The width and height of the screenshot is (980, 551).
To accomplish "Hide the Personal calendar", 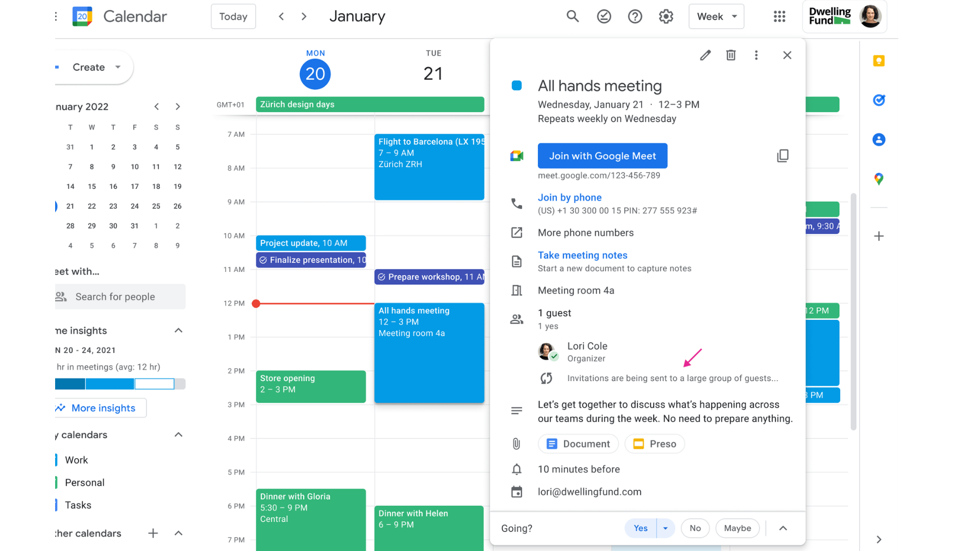I will click(x=56, y=482).
